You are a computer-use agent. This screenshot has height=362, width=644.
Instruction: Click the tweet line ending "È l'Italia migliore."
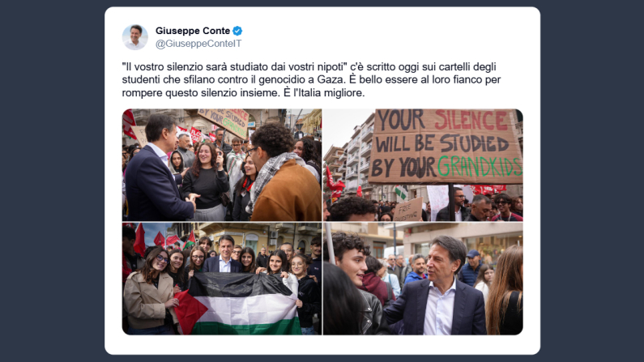[x=243, y=93]
